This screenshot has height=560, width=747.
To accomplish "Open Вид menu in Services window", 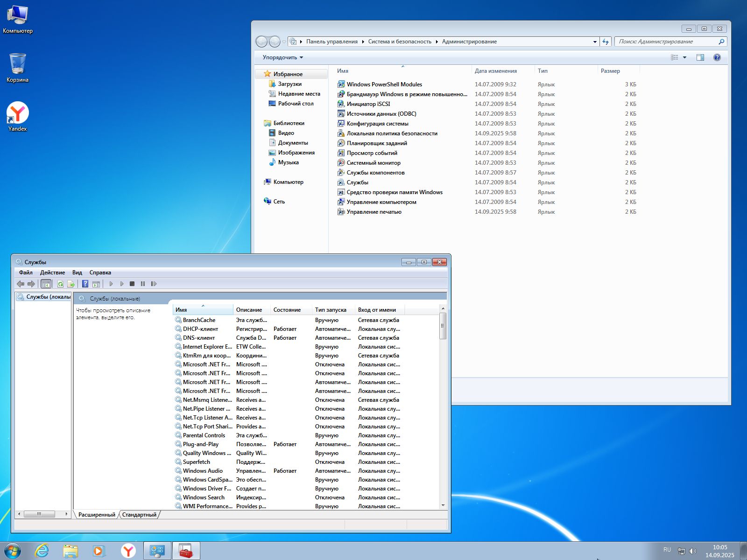I will point(77,273).
